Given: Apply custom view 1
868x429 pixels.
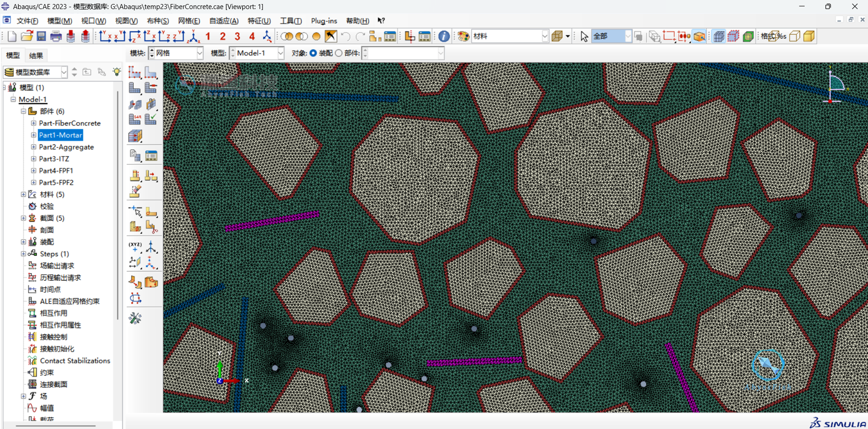Looking at the screenshot, I should point(208,36).
